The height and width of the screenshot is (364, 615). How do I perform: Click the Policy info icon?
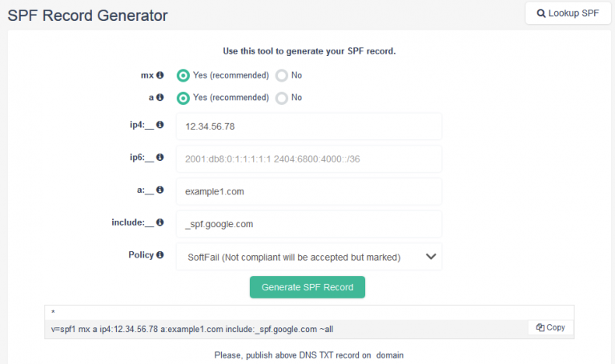click(x=159, y=254)
